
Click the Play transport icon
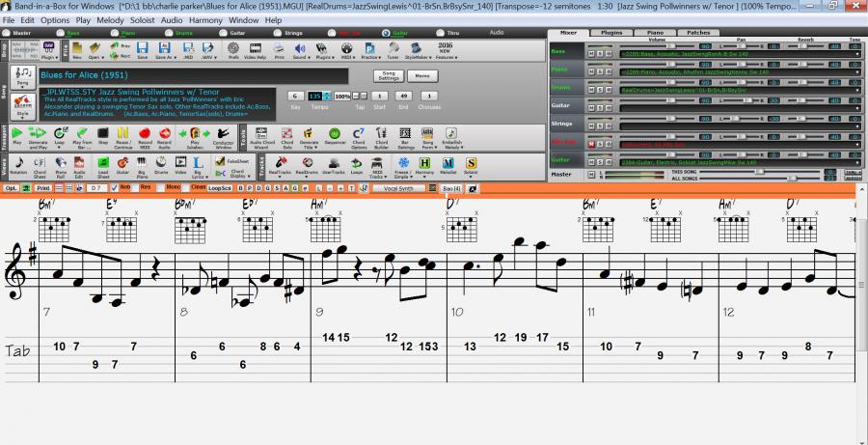point(17,136)
